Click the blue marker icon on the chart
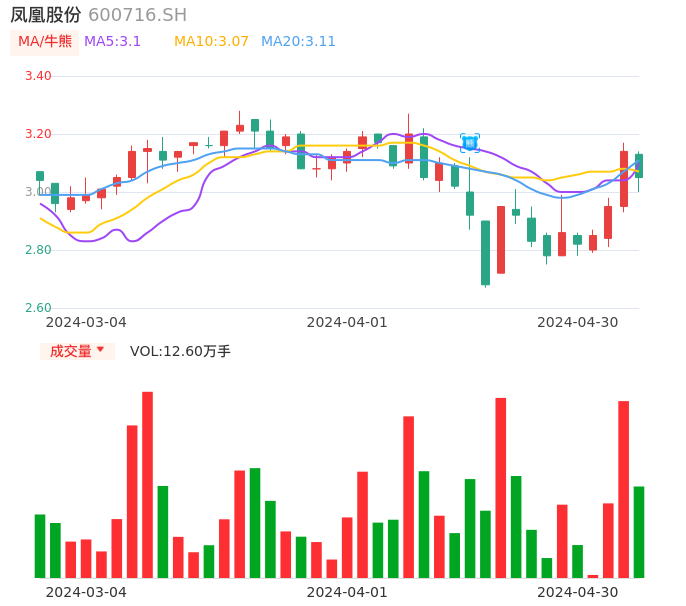Viewport: 686px width, 606px height. tap(469, 143)
